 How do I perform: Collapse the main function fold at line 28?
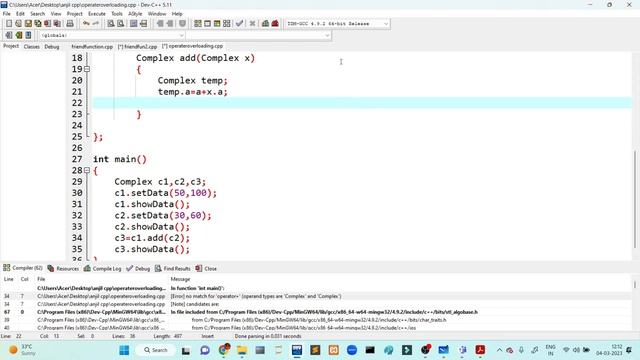pyautogui.click(x=87, y=170)
